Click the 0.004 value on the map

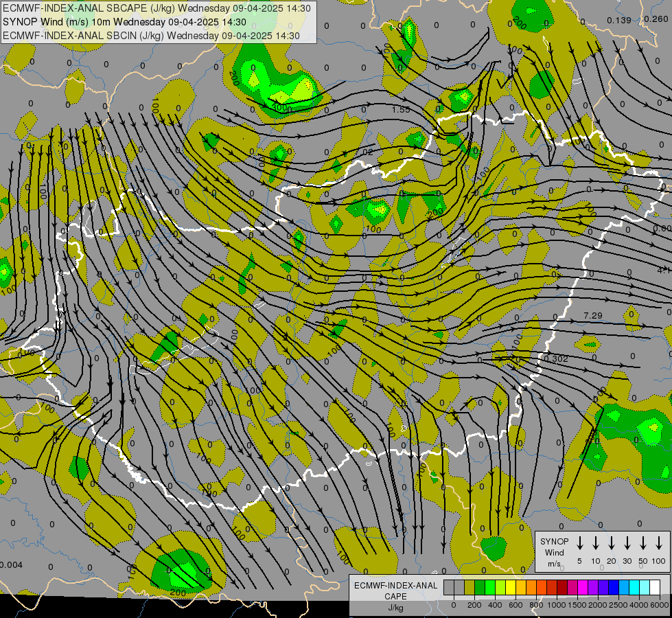point(11,565)
